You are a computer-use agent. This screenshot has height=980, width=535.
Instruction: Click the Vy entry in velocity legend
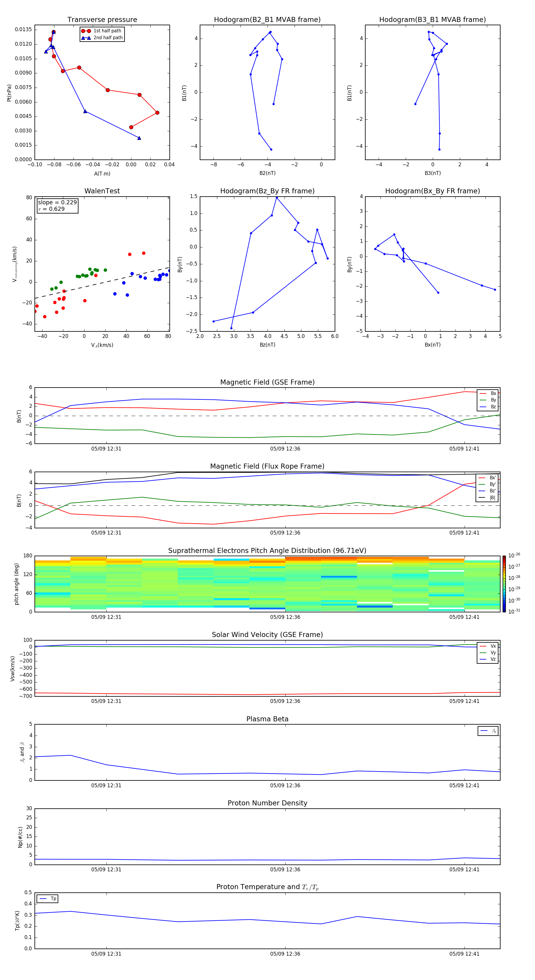click(488, 653)
